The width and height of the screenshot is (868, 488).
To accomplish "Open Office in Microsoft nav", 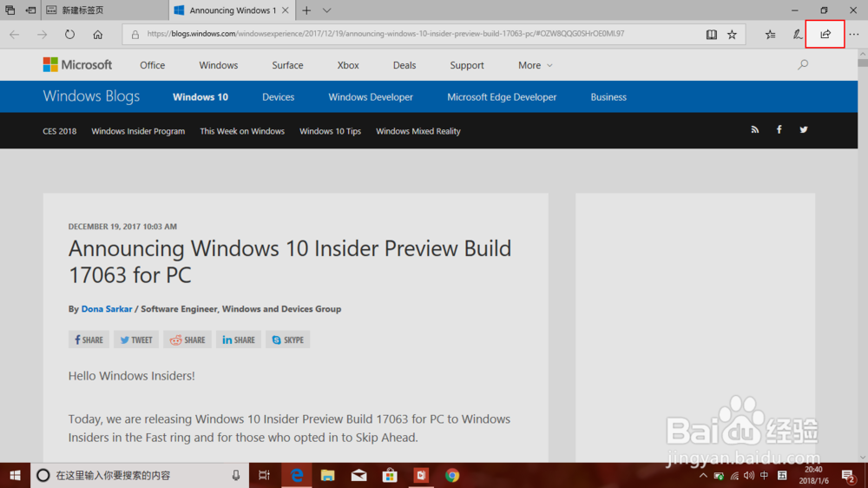I will [152, 65].
